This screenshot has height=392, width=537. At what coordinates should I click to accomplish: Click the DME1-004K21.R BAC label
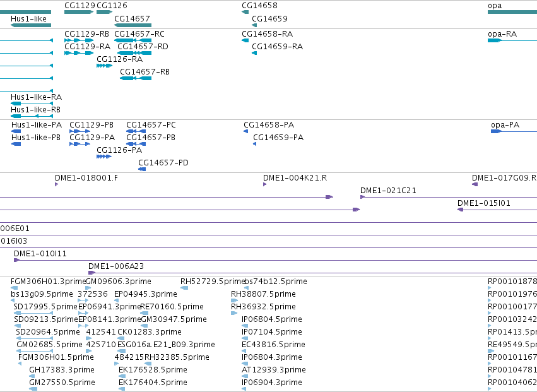click(295, 178)
